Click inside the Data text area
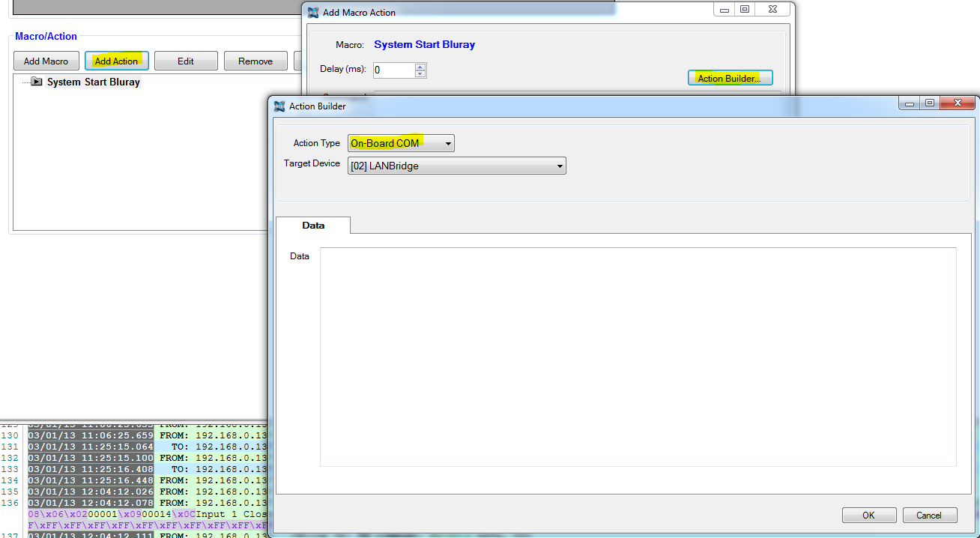Viewport: 980px width, 538px height. click(x=637, y=356)
